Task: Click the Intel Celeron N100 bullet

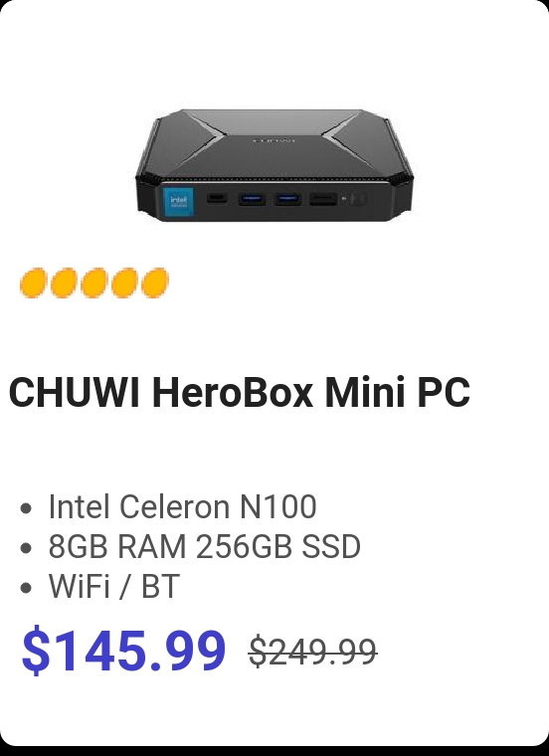Action: click(x=182, y=506)
